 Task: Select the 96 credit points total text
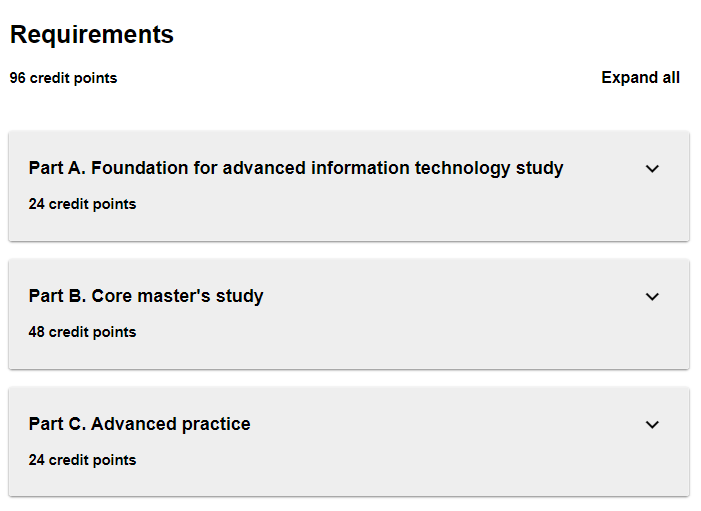click(x=63, y=78)
